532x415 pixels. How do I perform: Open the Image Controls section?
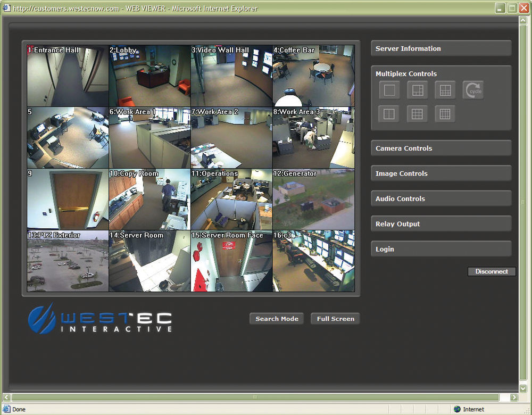(440, 173)
